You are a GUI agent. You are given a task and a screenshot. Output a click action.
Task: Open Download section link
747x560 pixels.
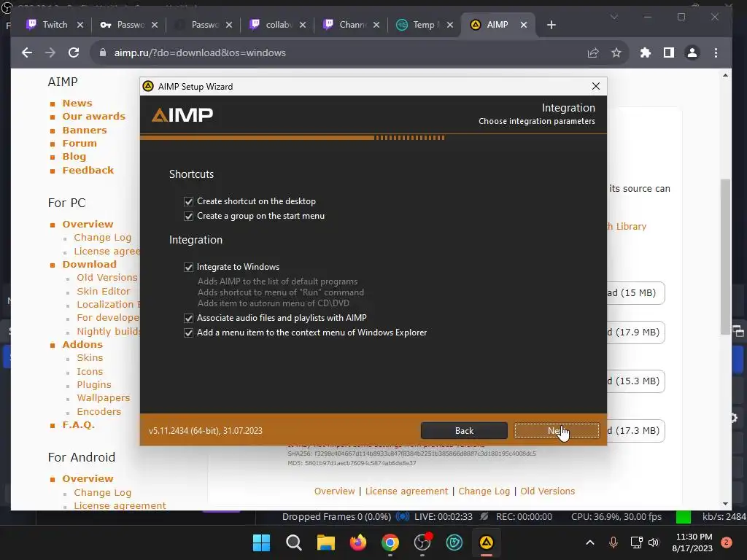89,264
